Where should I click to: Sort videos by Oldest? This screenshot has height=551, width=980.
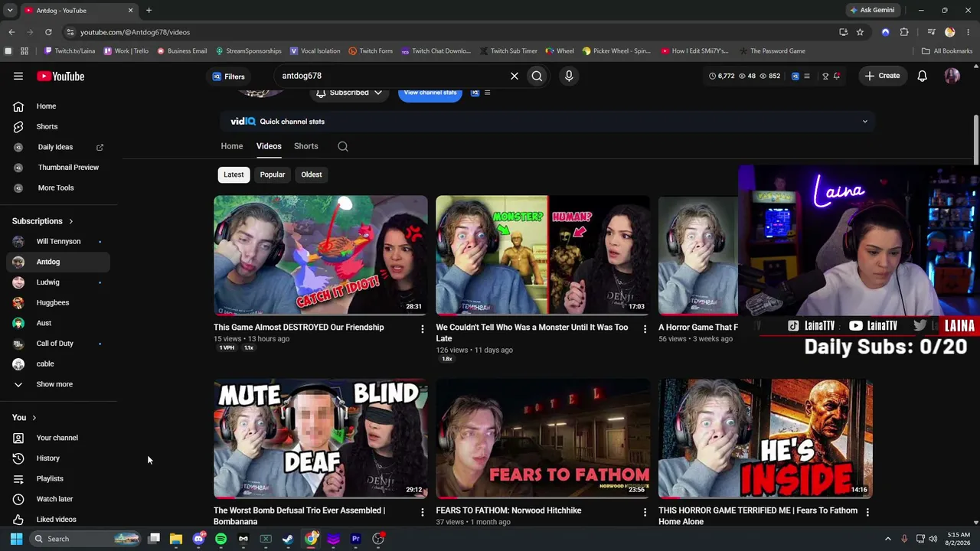click(312, 174)
